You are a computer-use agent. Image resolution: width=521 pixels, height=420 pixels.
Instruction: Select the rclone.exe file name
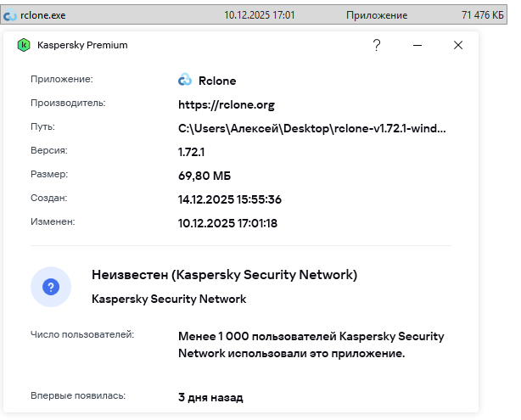pyautogui.click(x=42, y=15)
